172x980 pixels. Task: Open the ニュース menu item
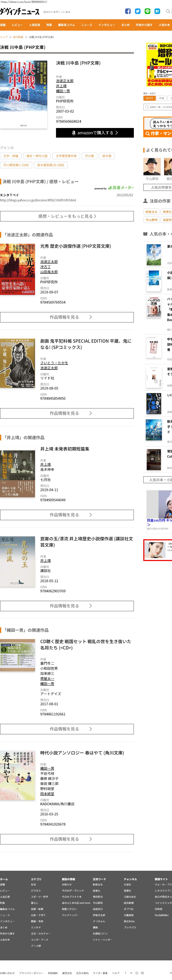tap(86, 25)
